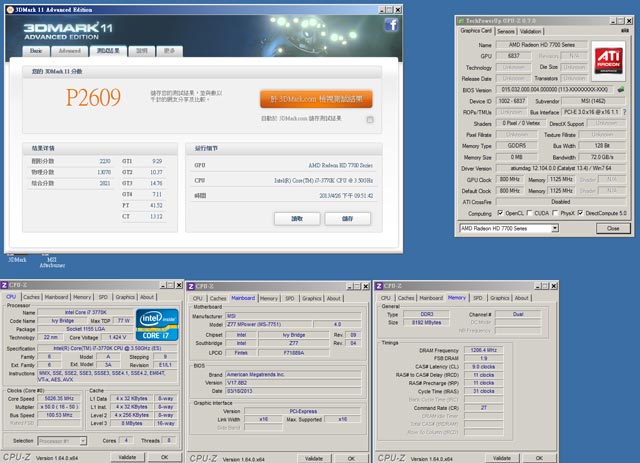
Task: Click the Z77 MPower model field in CPU-Z
Action: 269,324
